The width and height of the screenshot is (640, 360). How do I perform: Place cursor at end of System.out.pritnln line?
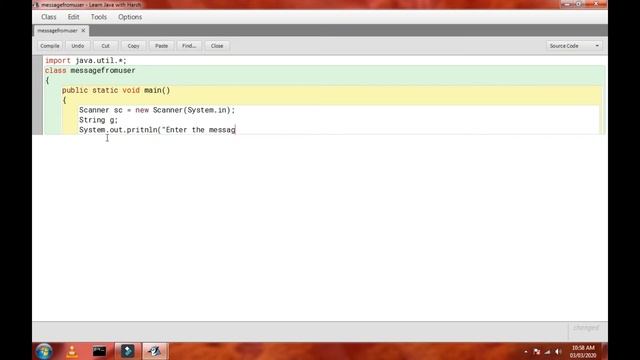236,130
